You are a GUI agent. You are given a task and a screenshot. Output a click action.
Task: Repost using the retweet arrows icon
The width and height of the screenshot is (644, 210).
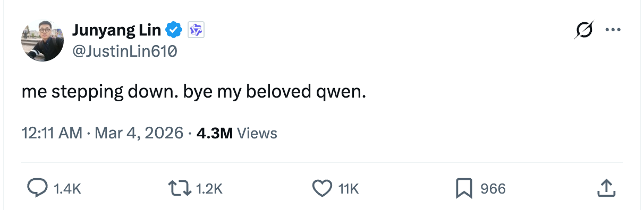[180, 188]
